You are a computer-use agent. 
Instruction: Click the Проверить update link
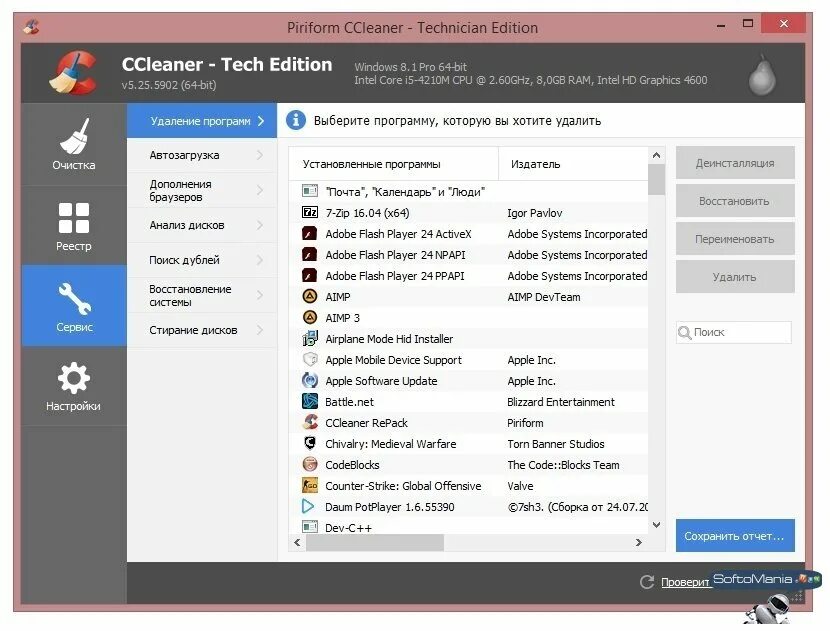point(685,582)
